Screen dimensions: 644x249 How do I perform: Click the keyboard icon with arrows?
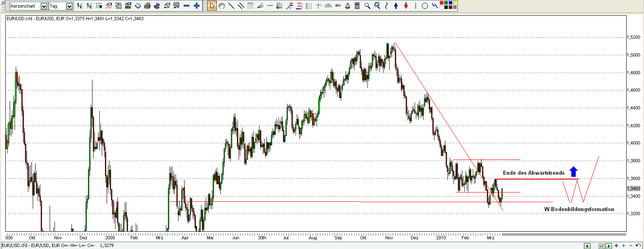[176, 6]
